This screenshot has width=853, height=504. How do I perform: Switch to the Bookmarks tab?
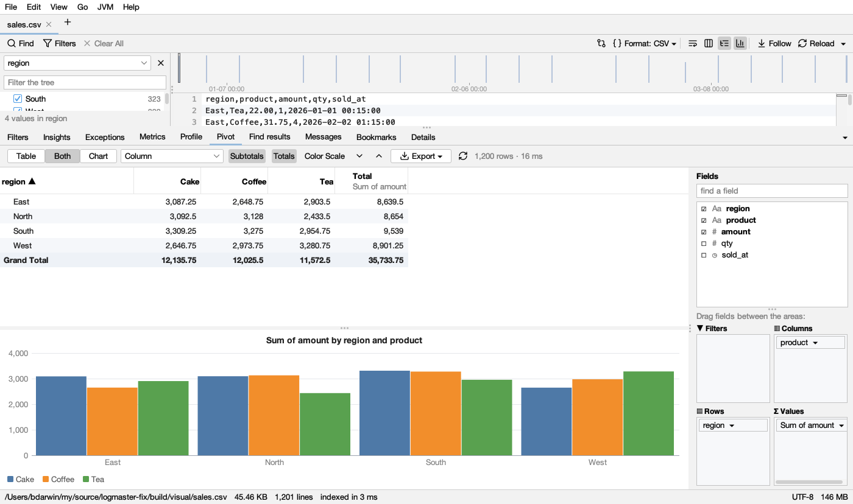click(377, 137)
